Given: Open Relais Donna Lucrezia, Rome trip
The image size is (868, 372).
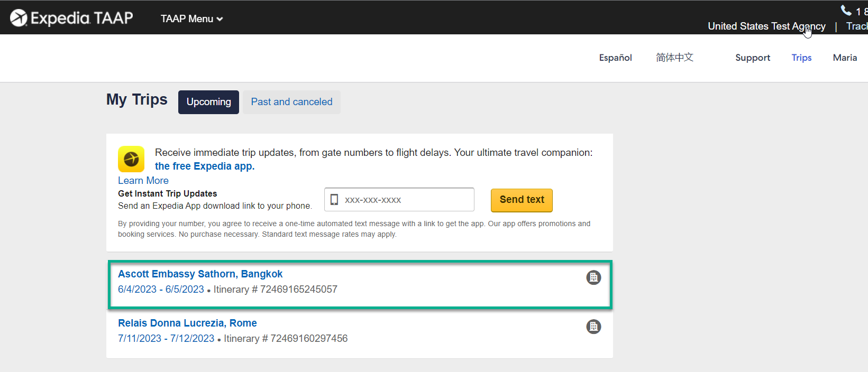Looking at the screenshot, I should pos(187,323).
